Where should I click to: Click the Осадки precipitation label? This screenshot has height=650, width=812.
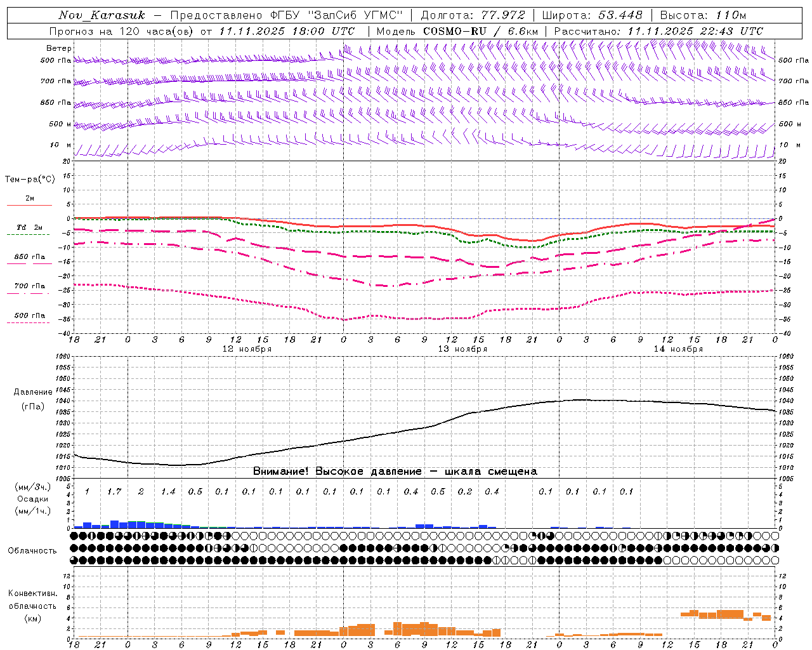coord(33,499)
